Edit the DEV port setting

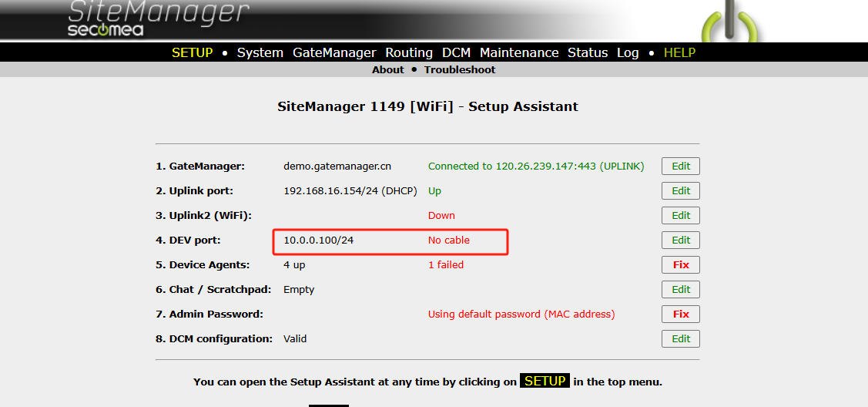click(x=681, y=240)
